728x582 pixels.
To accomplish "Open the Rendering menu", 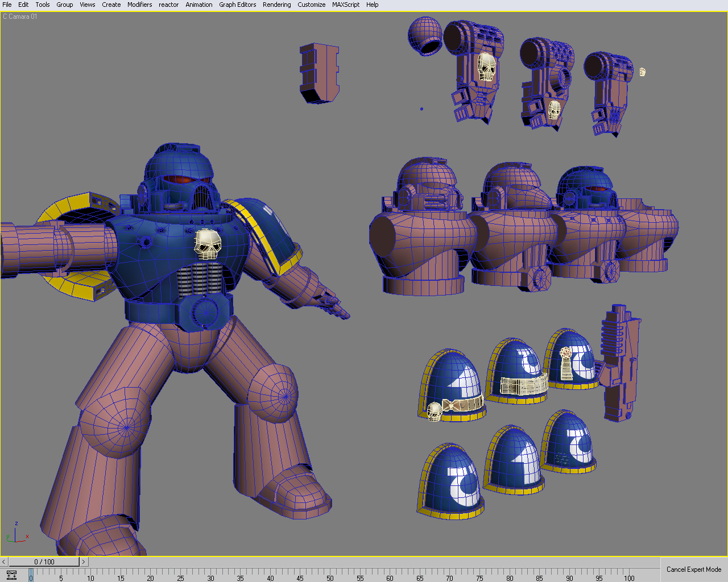I will pyautogui.click(x=277, y=5).
